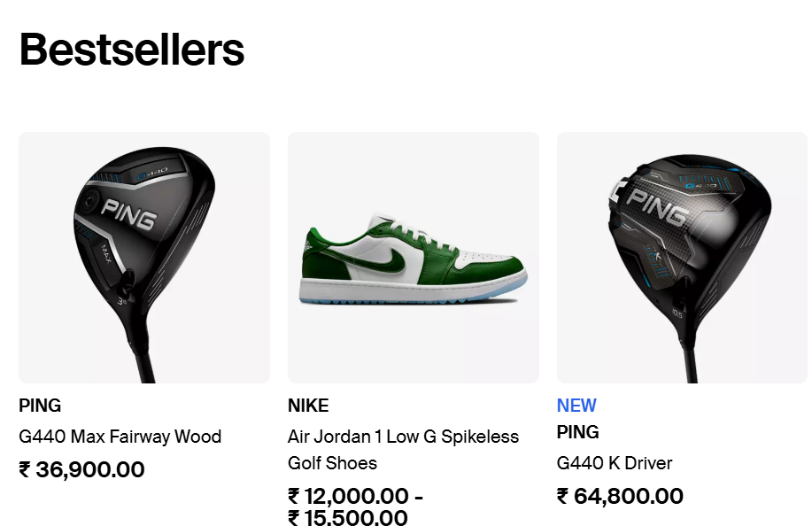
Task: Click the ₹ 36,900.00 price
Action: (x=81, y=469)
